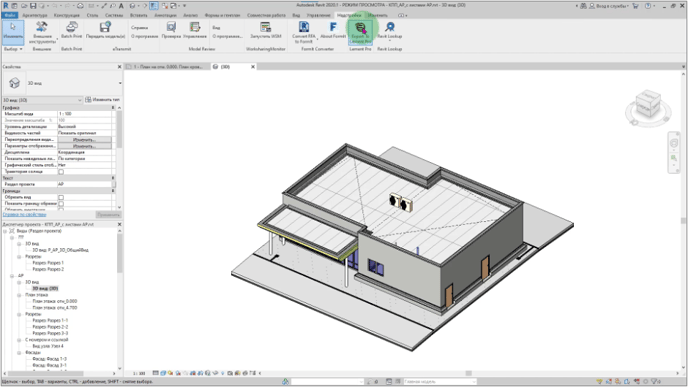Click the detail level icon in view control bar
688x387 pixels.
point(156,373)
